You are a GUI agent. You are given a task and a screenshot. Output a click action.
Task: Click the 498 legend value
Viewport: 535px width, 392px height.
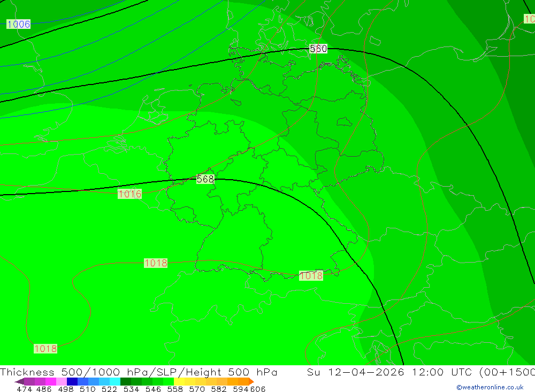coord(65,389)
